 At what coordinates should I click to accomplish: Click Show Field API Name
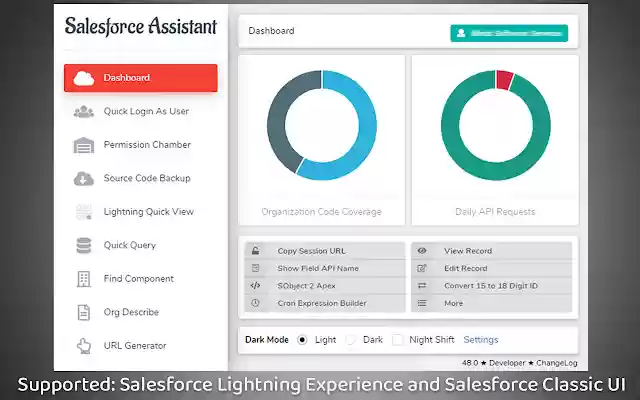325,268
